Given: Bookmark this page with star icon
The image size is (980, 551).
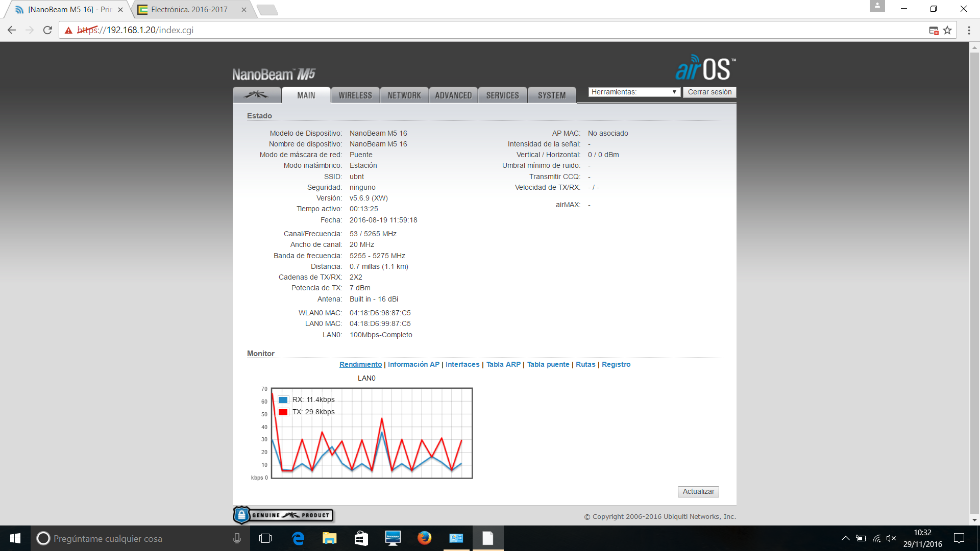Looking at the screenshot, I should [x=947, y=30].
